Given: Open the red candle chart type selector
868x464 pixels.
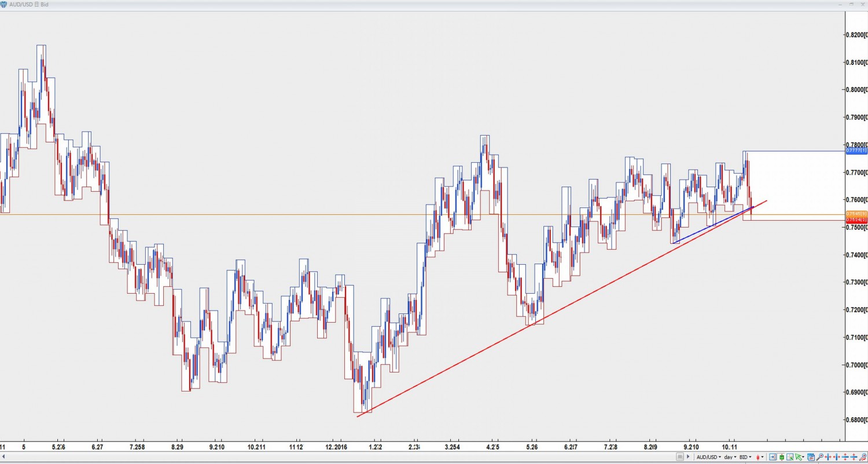Looking at the screenshot, I should [x=760, y=457].
